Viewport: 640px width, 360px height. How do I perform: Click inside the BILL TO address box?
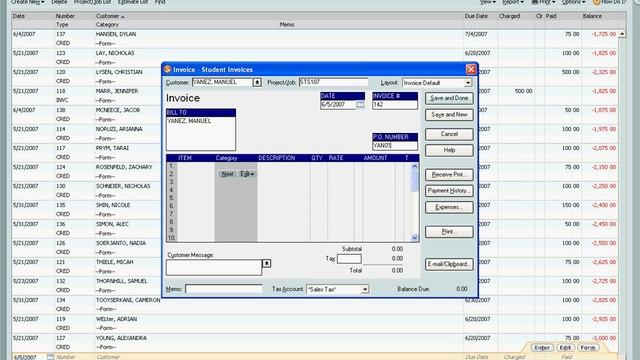[201, 133]
